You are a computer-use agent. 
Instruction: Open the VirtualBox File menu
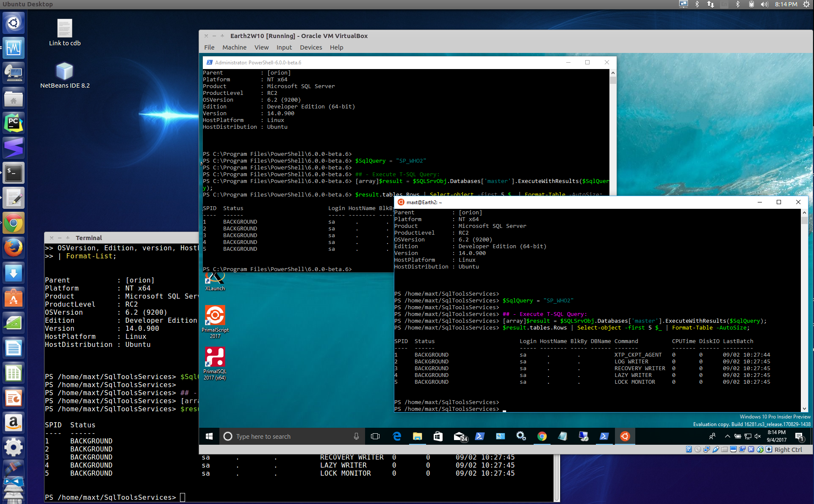click(209, 47)
